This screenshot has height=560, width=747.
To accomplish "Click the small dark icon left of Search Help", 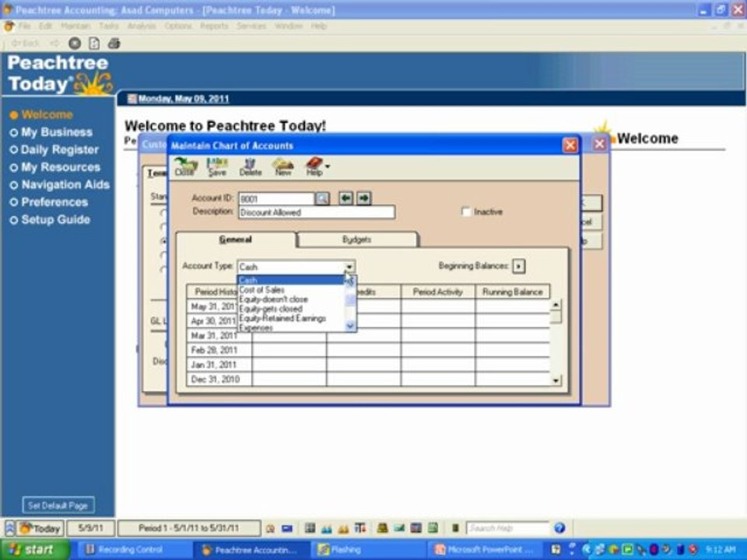I will tap(455, 527).
